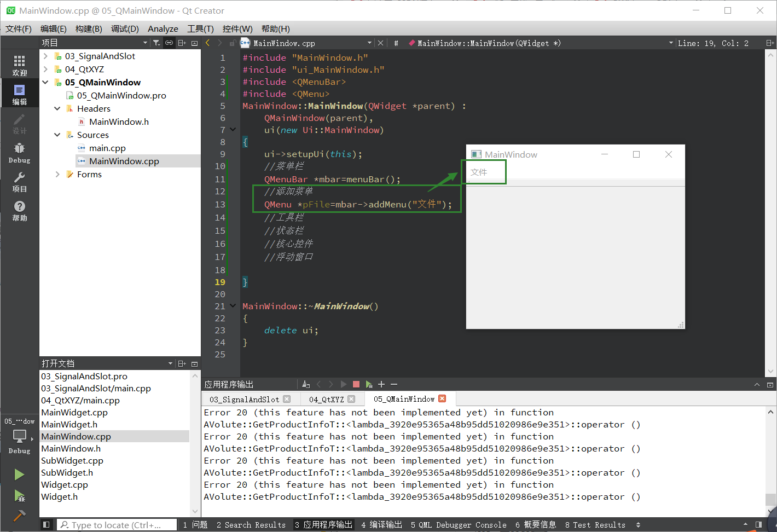Open the 欢迎 (Welcome) mode

(x=19, y=63)
